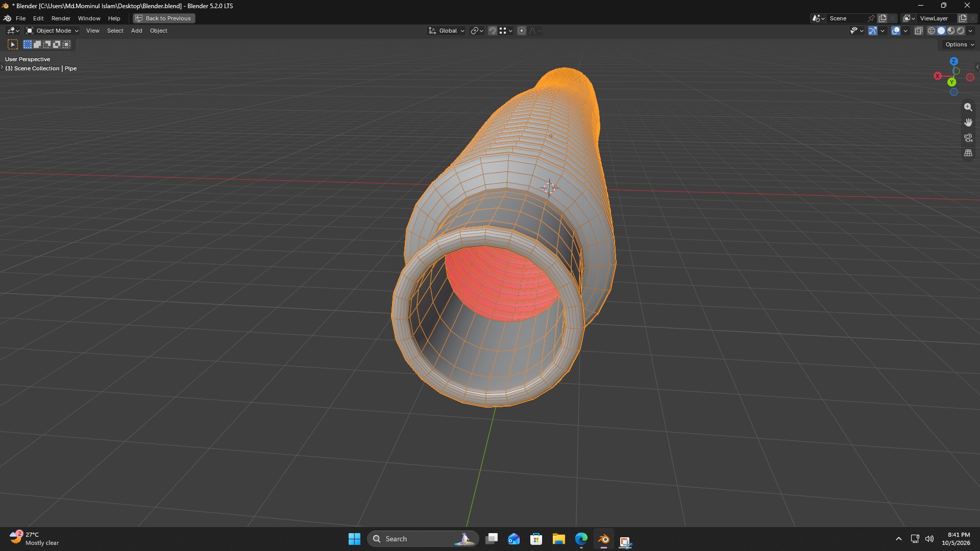
Task: Open the object visibility and selectability dropdown
Action: [x=856, y=31]
